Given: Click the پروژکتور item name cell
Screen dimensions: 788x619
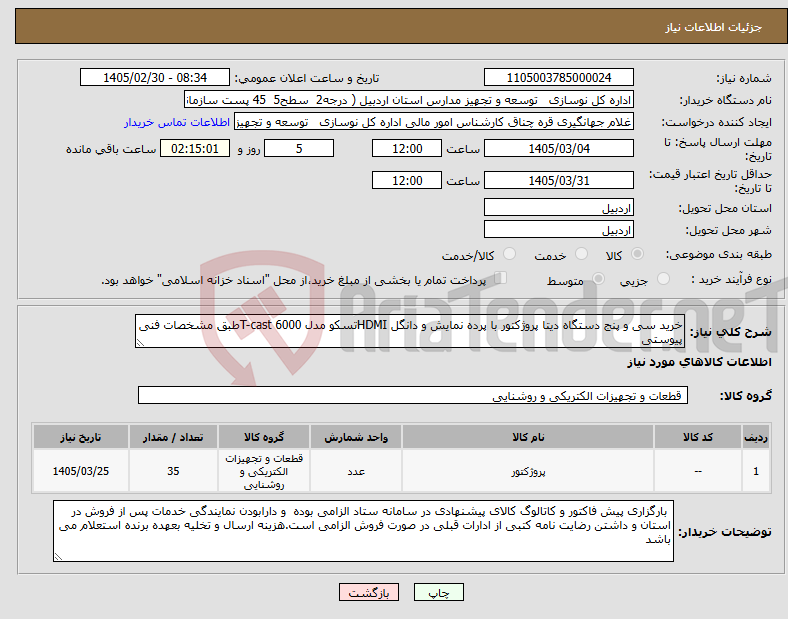Looking at the screenshot, I should (x=528, y=471).
